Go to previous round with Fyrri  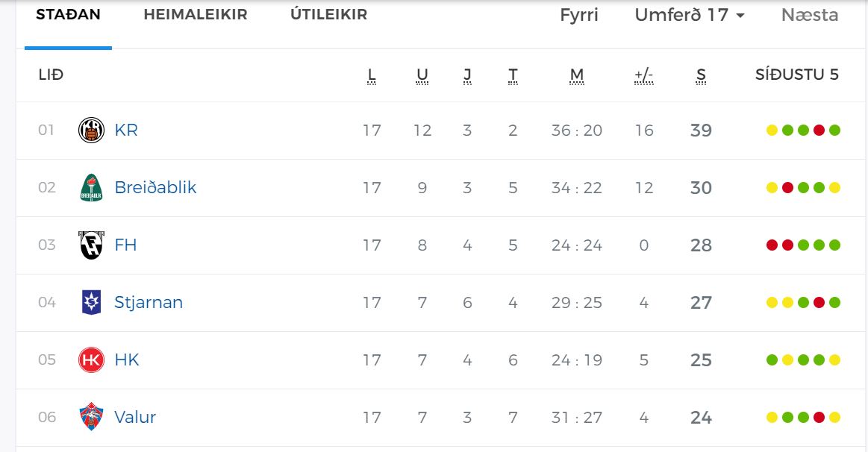[579, 15]
